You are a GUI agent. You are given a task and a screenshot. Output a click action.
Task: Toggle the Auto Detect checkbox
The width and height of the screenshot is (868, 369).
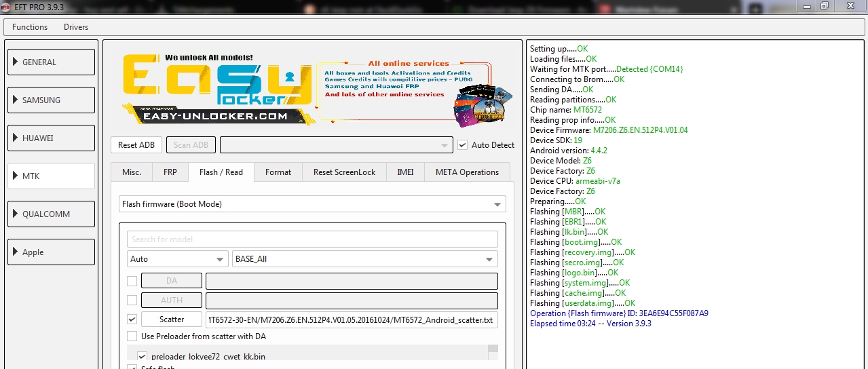[462, 145]
